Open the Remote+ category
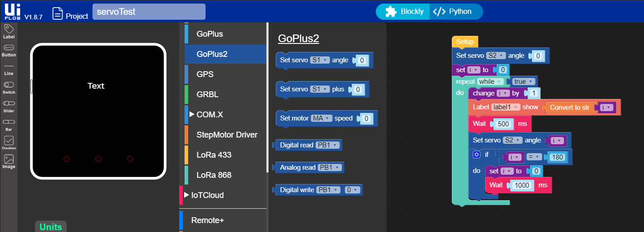 (x=223, y=220)
